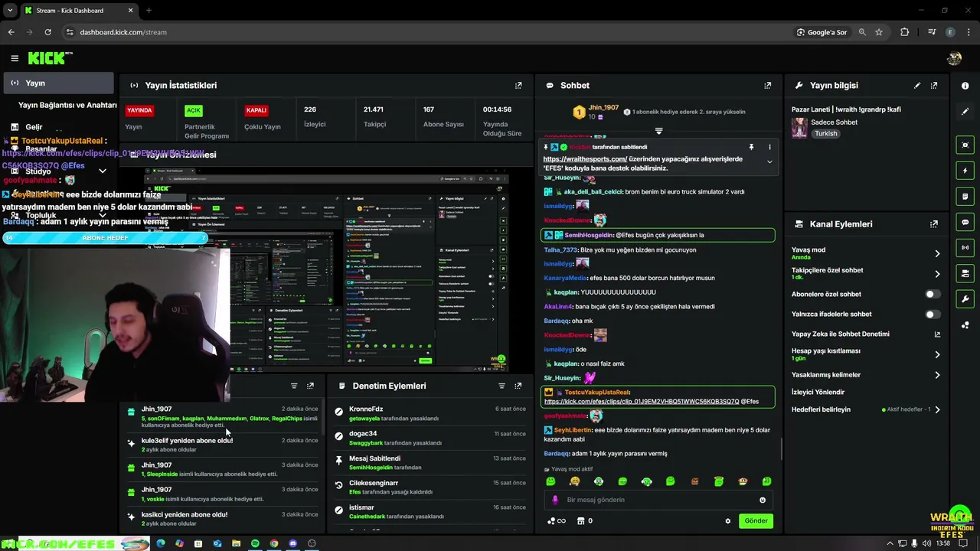Open the Yayın item in left navigation
The image size is (980, 551).
pos(58,83)
